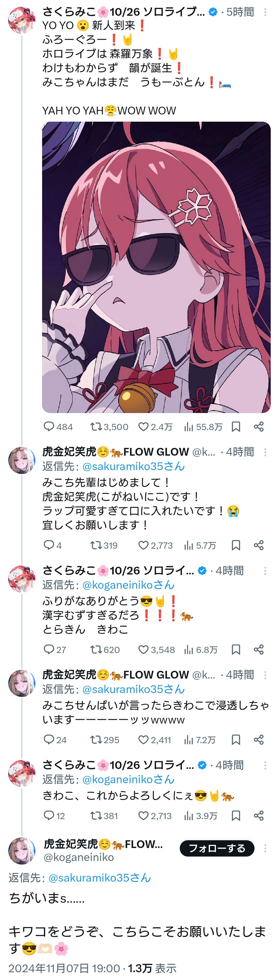The image size is (279, 980).
Task: Open reply thread with 27 comments
Action: coord(55,650)
